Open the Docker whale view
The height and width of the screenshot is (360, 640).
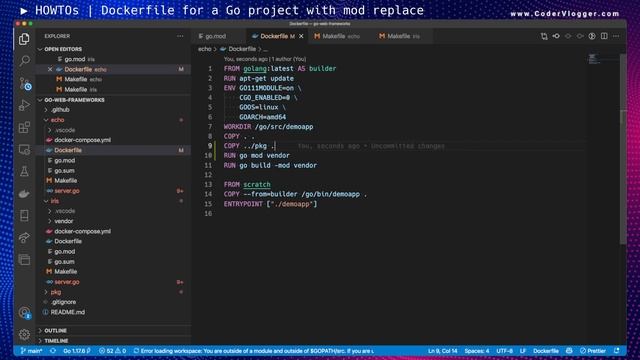tap(24, 193)
